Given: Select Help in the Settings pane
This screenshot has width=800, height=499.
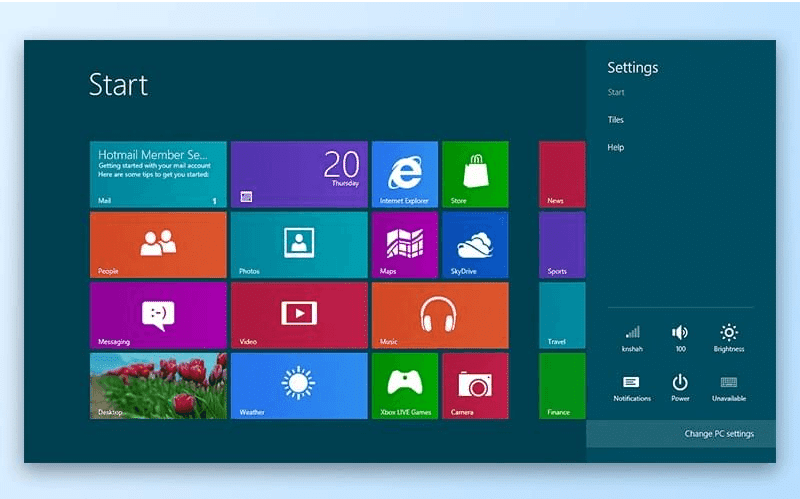Looking at the screenshot, I should [615, 147].
